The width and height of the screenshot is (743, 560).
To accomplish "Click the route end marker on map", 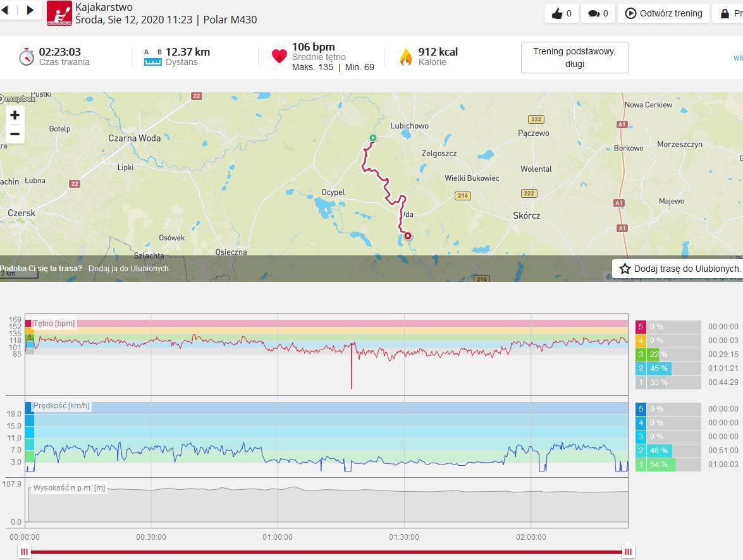I will tap(408, 236).
